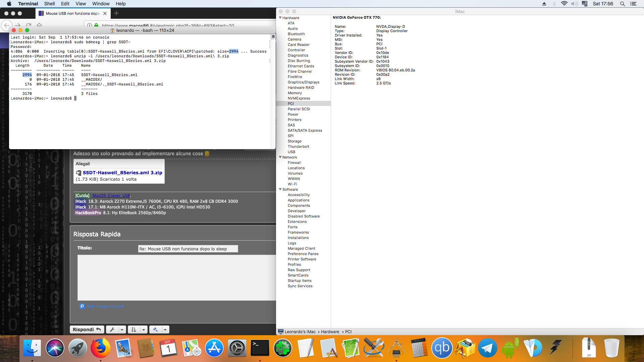Select Startup Items under Software

pyautogui.click(x=300, y=281)
